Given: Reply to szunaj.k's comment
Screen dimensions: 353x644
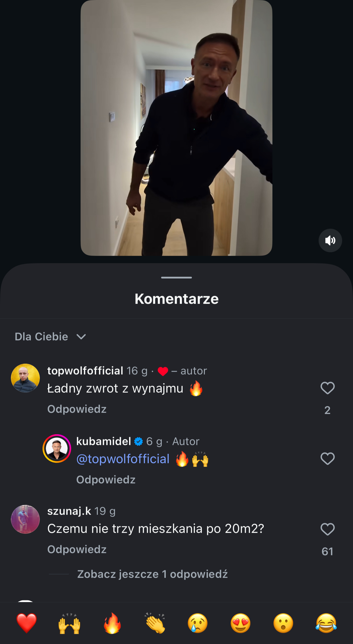Looking at the screenshot, I should (x=77, y=550).
